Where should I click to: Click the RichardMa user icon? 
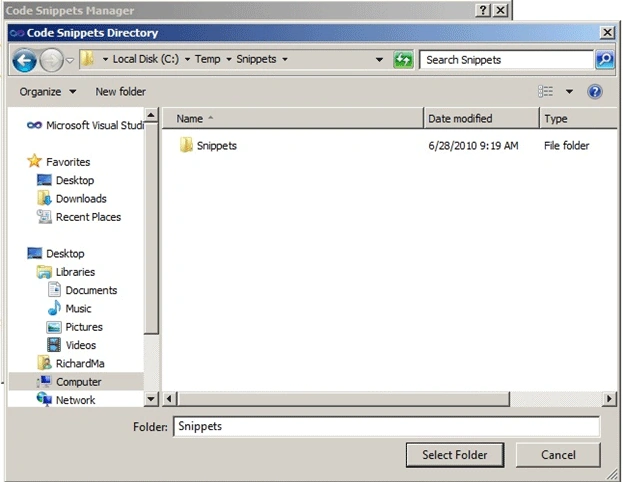tap(44, 363)
